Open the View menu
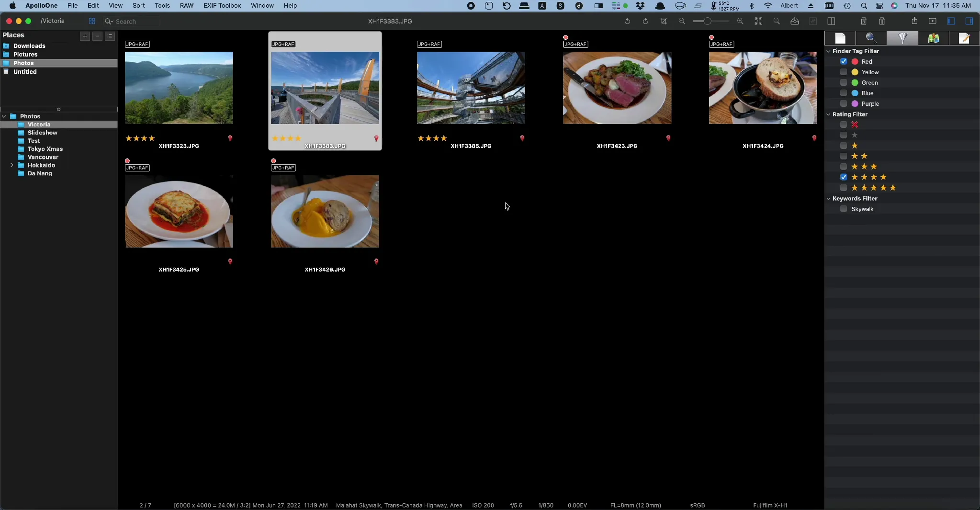Image resolution: width=980 pixels, height=510 pixels. point(115,5)
